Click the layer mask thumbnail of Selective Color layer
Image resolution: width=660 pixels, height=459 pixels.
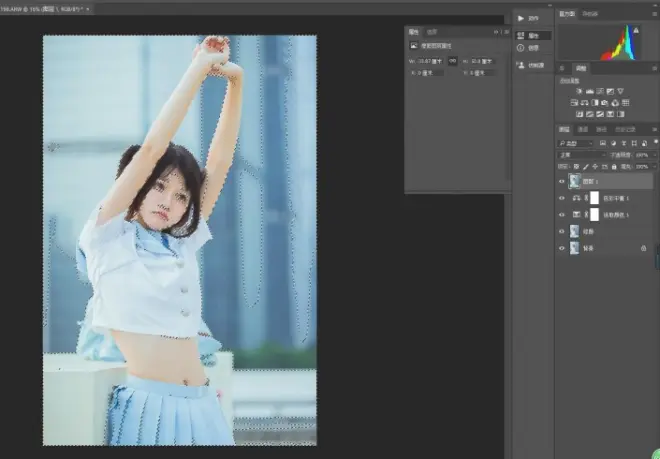[594, 215]
